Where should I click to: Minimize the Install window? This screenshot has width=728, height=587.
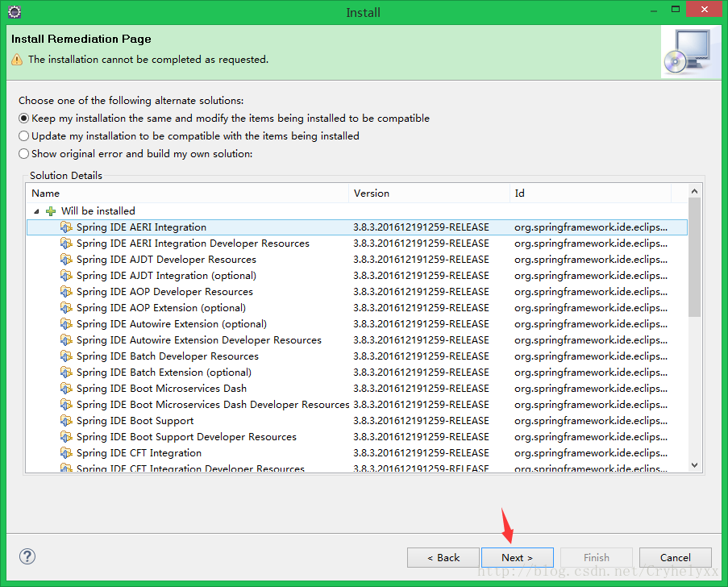(x=654, y=10)
